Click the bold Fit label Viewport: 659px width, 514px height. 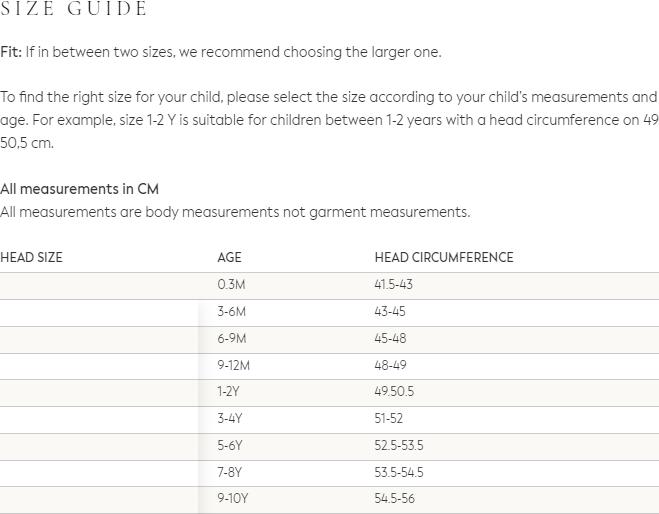(x=10, y=52)
